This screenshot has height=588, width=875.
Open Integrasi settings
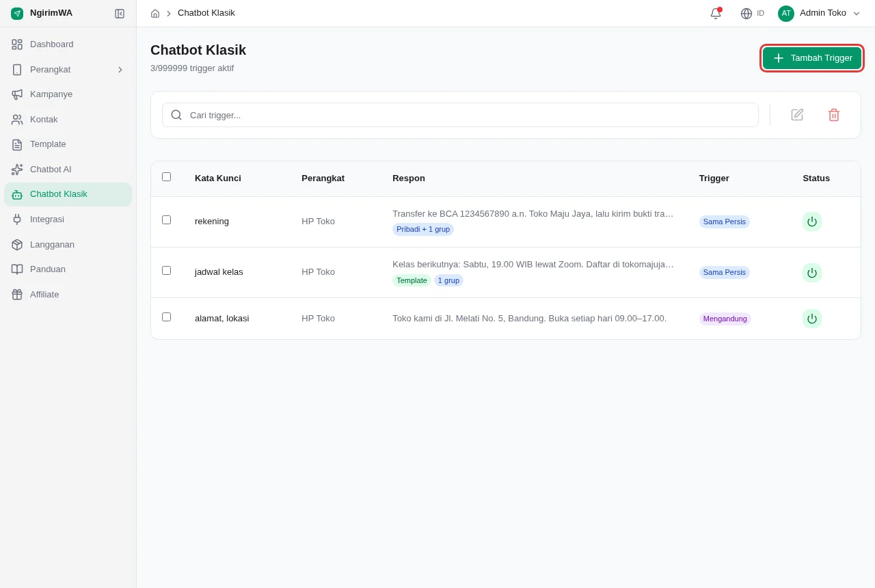(x=68, y=219)
